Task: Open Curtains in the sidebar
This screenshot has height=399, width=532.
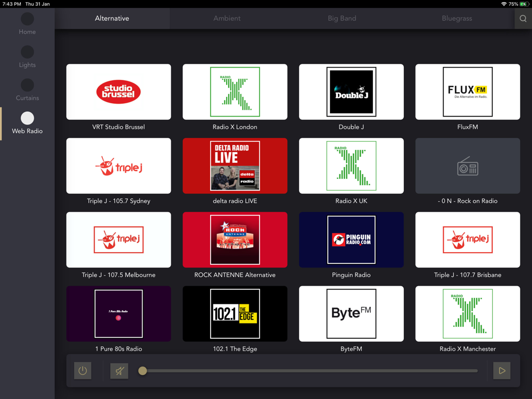Action: click(27, 90)
